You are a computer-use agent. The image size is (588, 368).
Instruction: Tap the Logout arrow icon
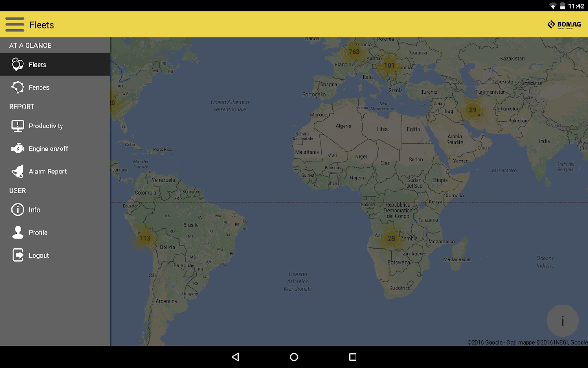click(x=17, y=255)
